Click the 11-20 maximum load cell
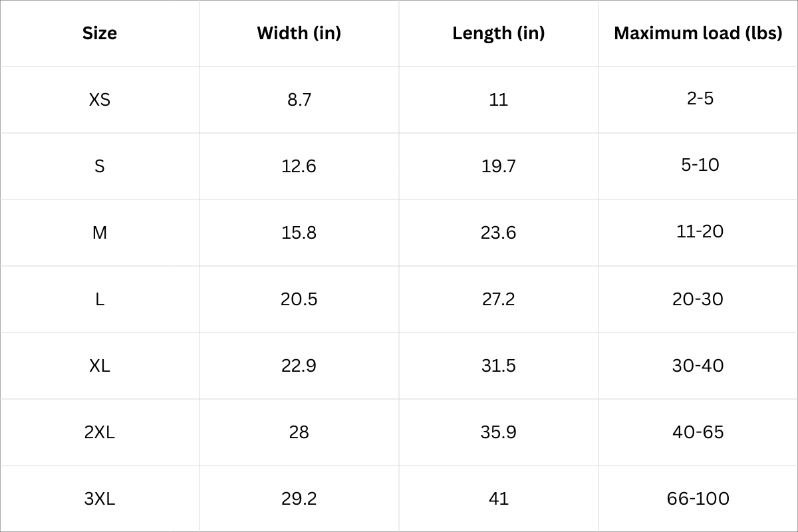This screenshot has width=798, height=532. [700, 231]
